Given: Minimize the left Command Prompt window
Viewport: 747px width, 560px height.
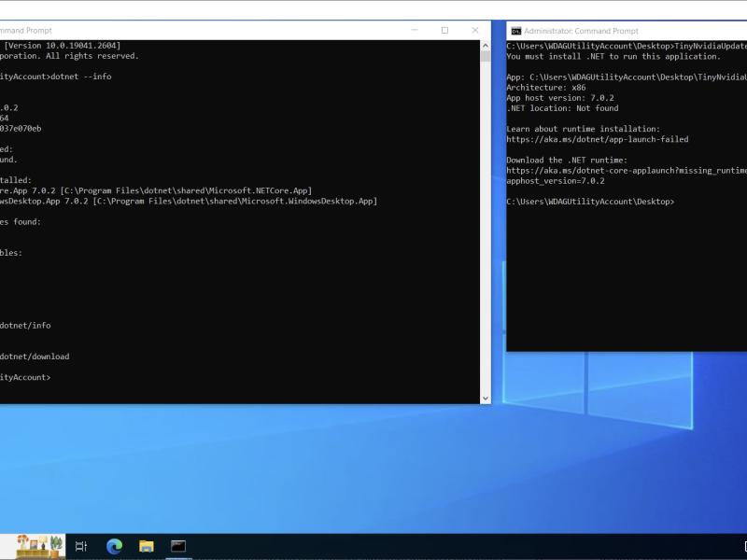Looking at the screenshot, I should click(x=415, y=30).
